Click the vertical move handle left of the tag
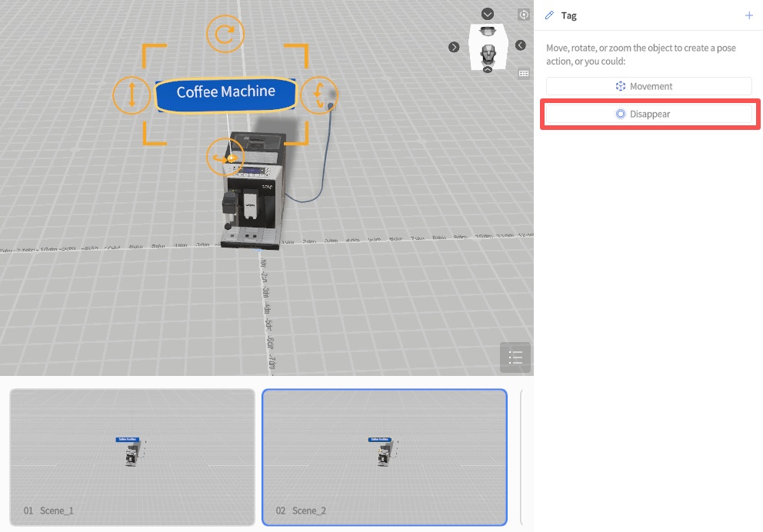763x532 pixels. pos(132,95)
